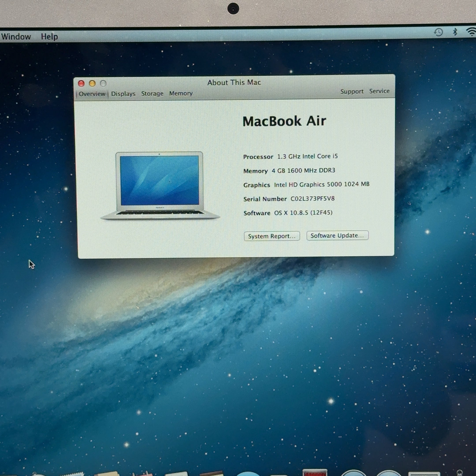The height and width of the screenshot is (476, 476).
Task: Click the MacBook Air laptop image
Action: 160,186
